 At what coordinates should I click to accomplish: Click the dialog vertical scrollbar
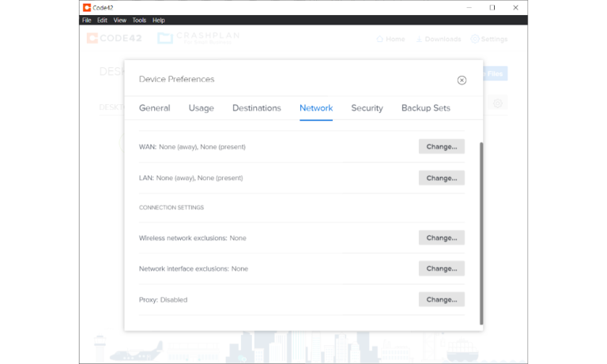point(481,233)
